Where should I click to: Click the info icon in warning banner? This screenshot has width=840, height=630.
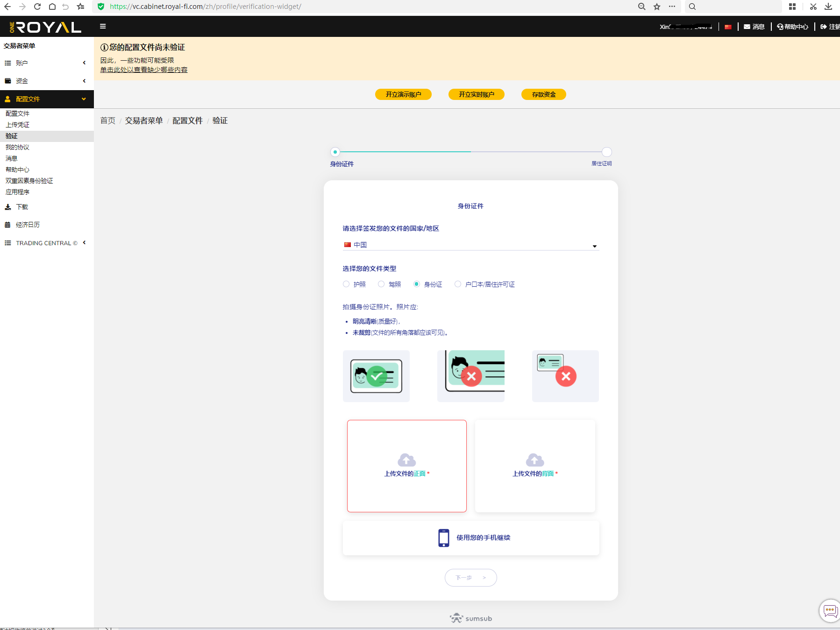coord(104,48)
